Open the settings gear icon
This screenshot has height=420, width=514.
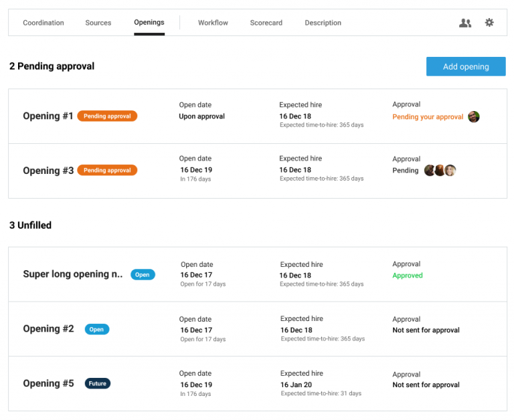(x=489, y=23)
